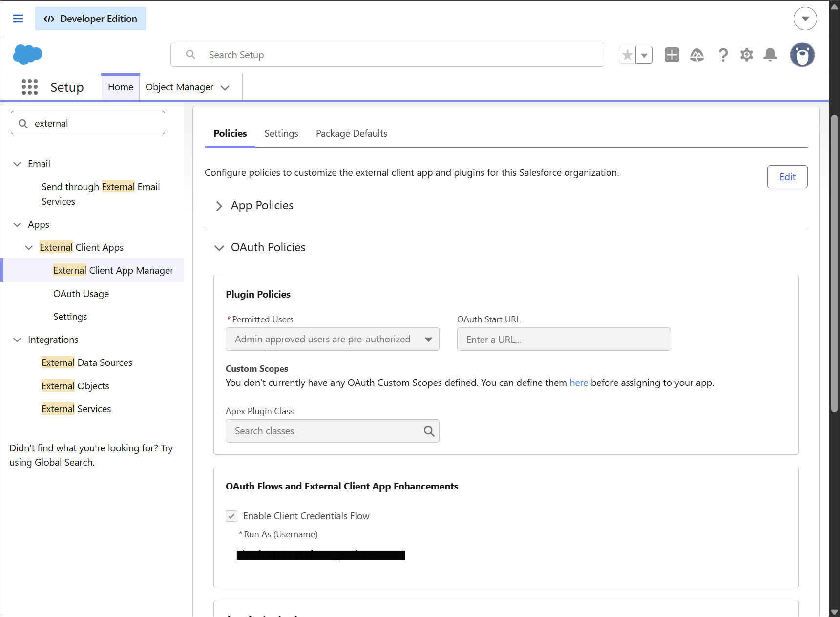Image resolution: width=840 pixels, height=617 pixels.
Task: Open the Object Manager chevron dropdown
Action: 225,88
